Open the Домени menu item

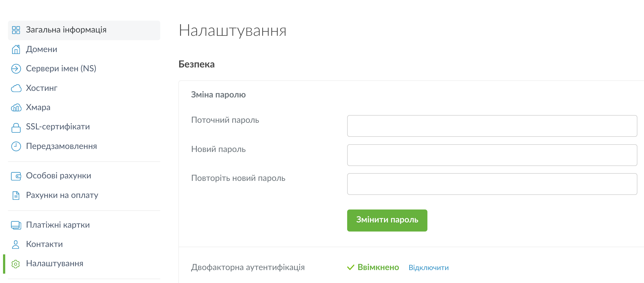(x=42, y=50)
